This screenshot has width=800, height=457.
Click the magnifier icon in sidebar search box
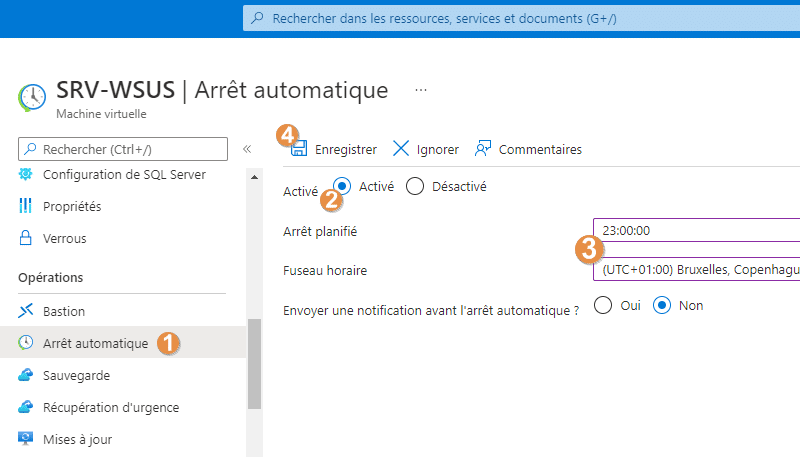(31, 148)
